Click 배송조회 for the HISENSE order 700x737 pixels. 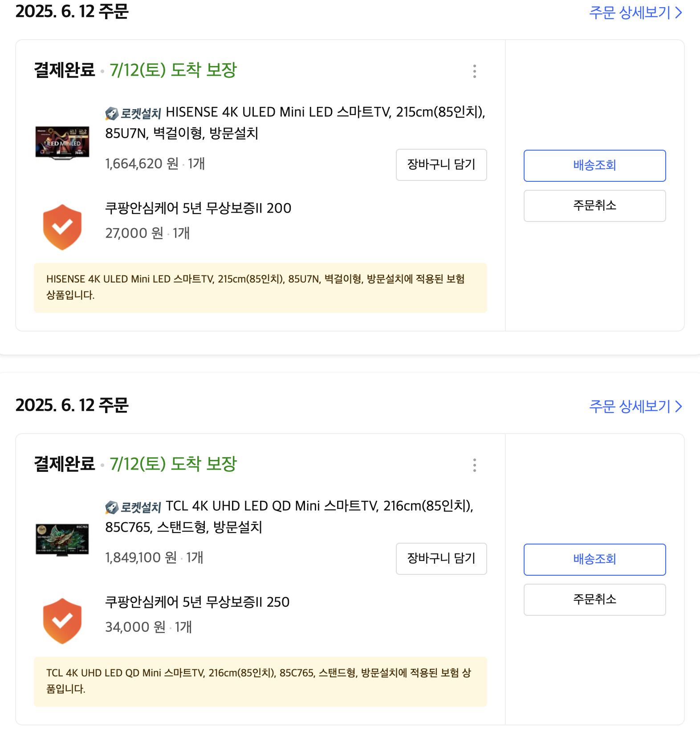594,166
